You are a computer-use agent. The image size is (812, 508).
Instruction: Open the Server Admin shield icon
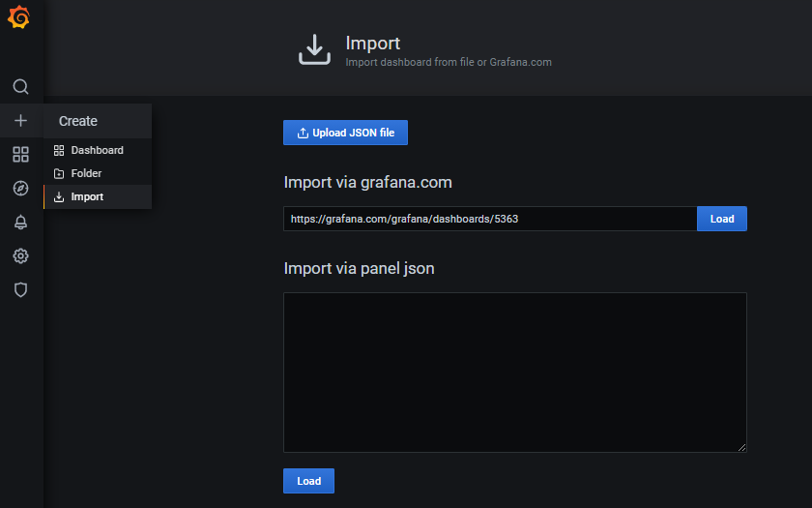point(20,289)
